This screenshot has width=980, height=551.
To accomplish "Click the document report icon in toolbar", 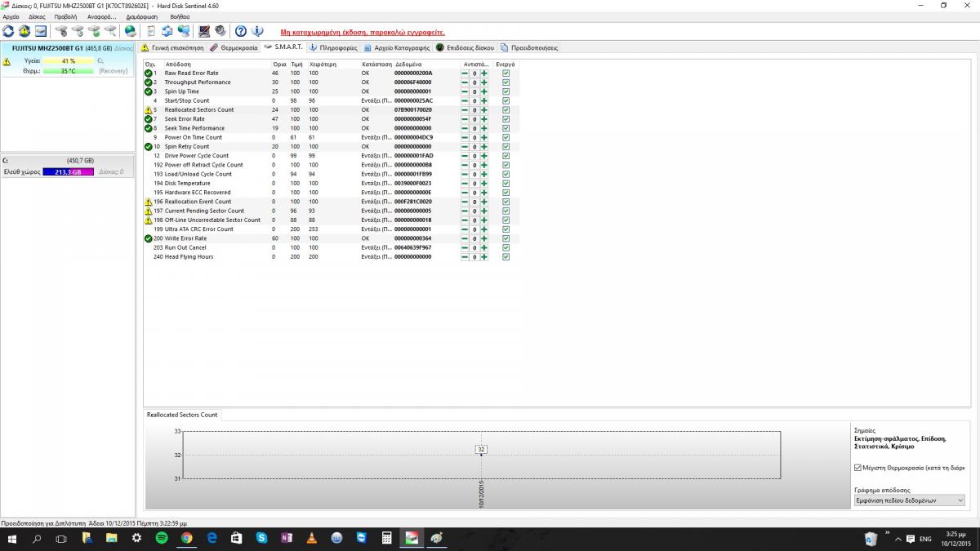I will tap(152, 31).
